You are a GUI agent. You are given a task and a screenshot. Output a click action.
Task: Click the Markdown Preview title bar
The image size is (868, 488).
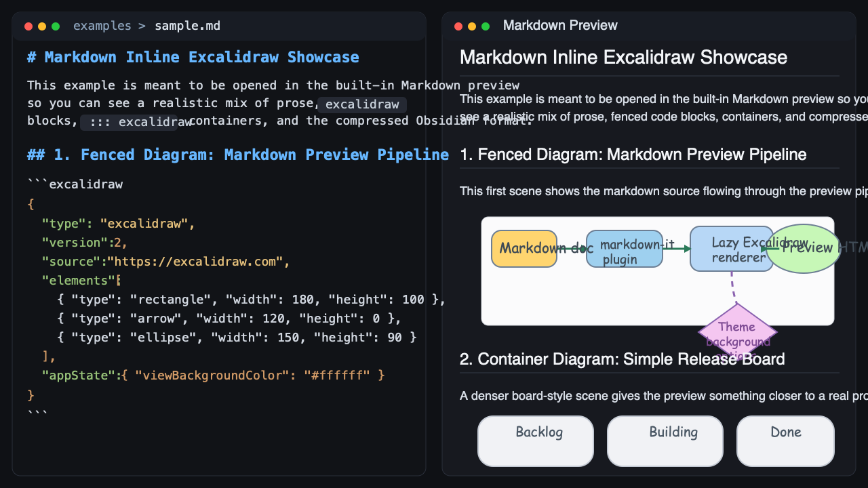560,25
